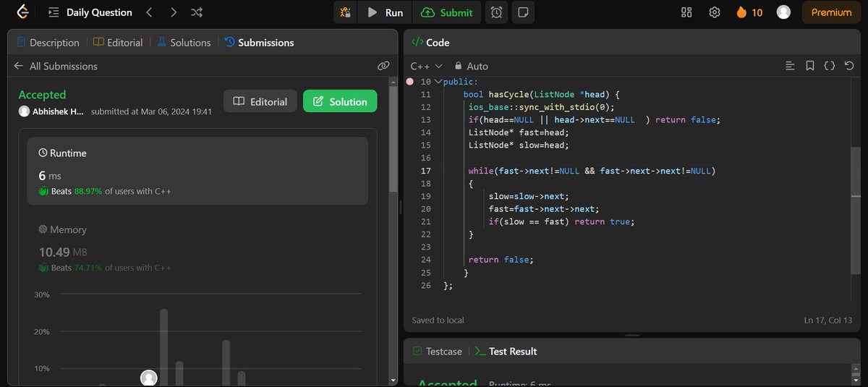The width and height of the screenshot is (868, 387).
Task: Open submitter Abhishek H... profile
Action: (51, 111)
